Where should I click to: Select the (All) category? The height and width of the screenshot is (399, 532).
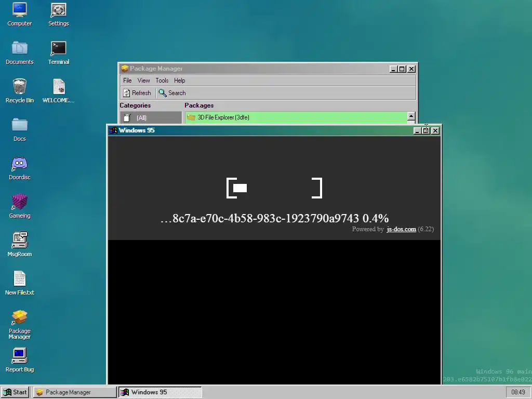click(151, 118)
